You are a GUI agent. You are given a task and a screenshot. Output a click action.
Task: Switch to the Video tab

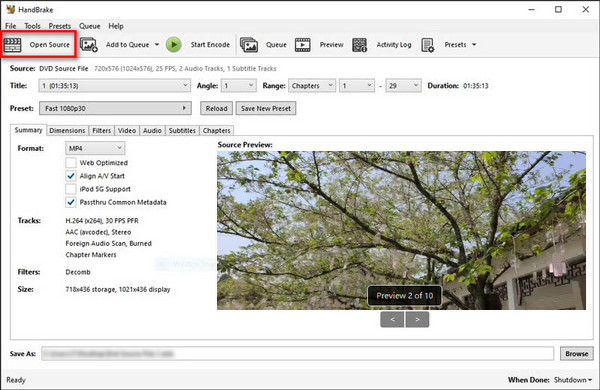pos(127,131)
